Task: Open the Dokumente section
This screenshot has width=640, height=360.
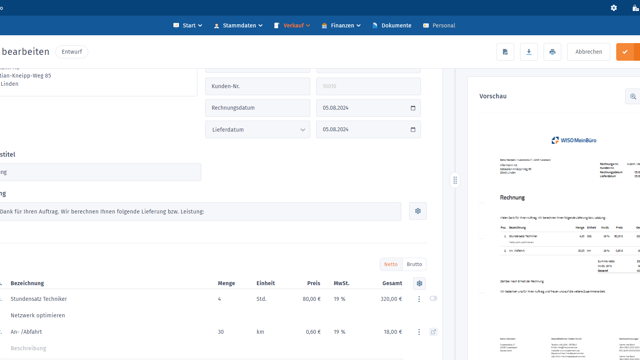Action: tap(392, 25)
